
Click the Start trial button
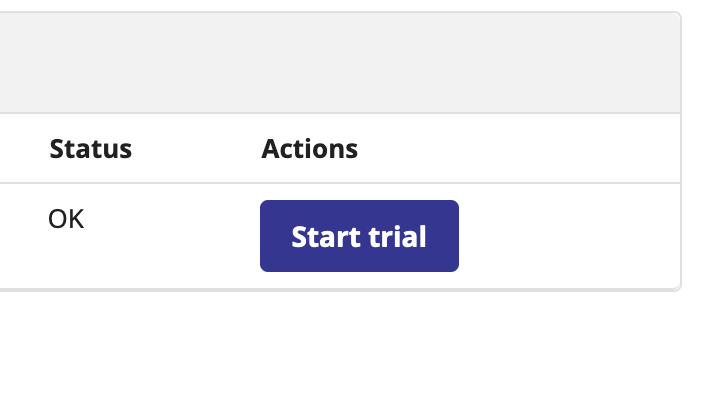pos(359,236)
